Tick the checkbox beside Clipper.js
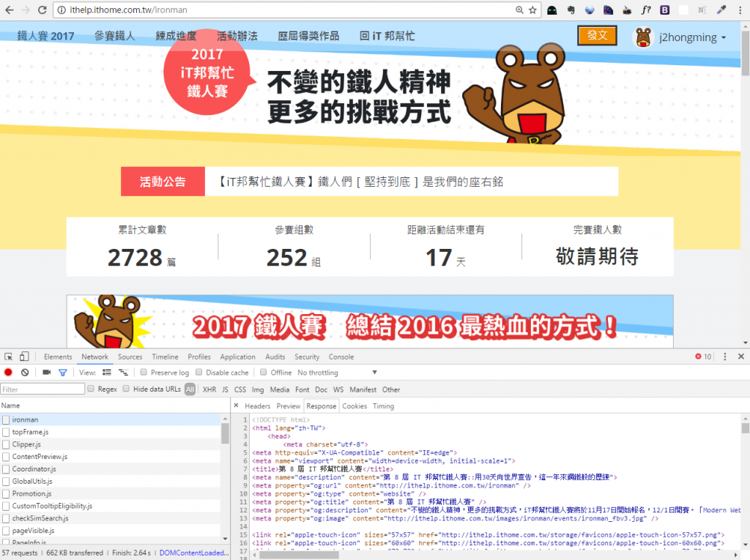Viewport: 750px width, 560px height. pyautogui.click(x=6, y=445)
